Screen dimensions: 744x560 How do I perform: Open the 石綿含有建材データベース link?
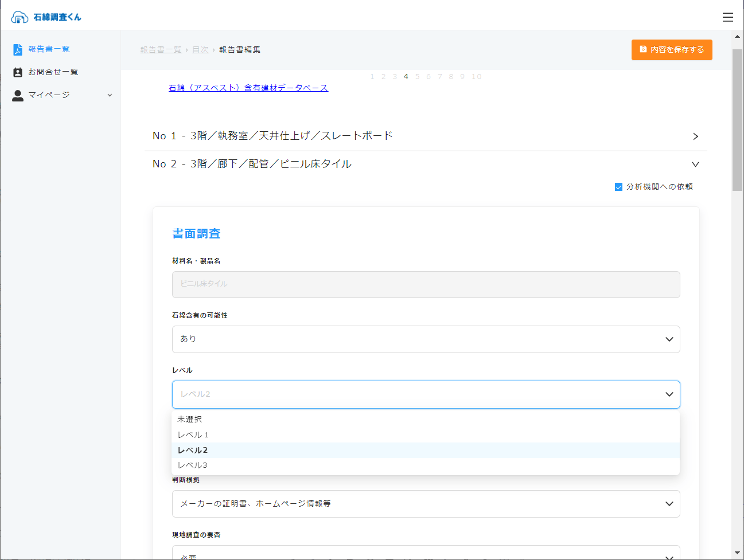coord(248,88)
